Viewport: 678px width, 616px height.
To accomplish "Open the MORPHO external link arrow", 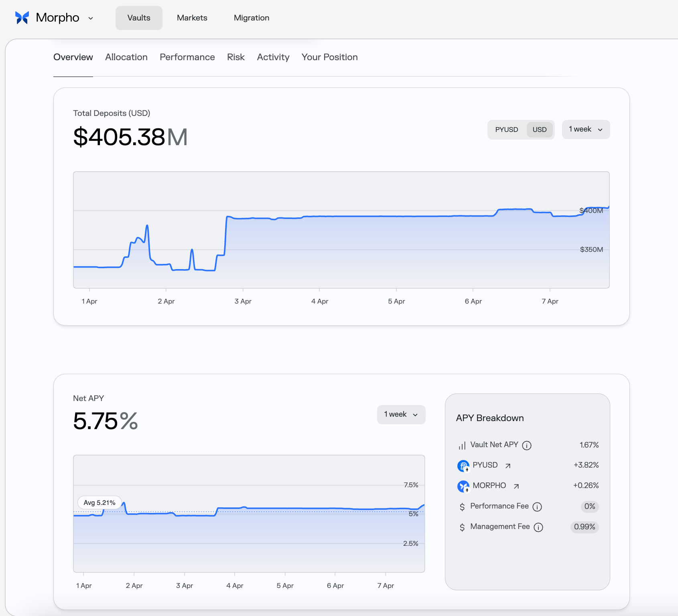I will tap(516, 486).
